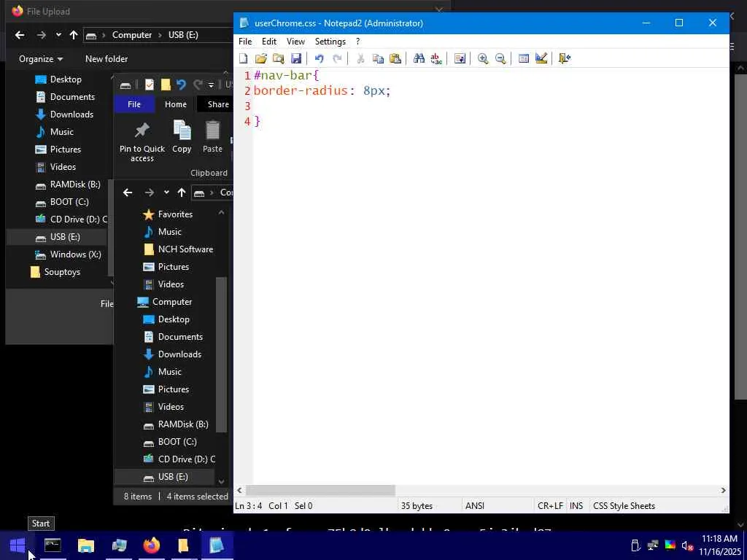The image size is (747, 560).
Task: Click the Exit door icon in Notepad2
Action: [x=565, y=58]
